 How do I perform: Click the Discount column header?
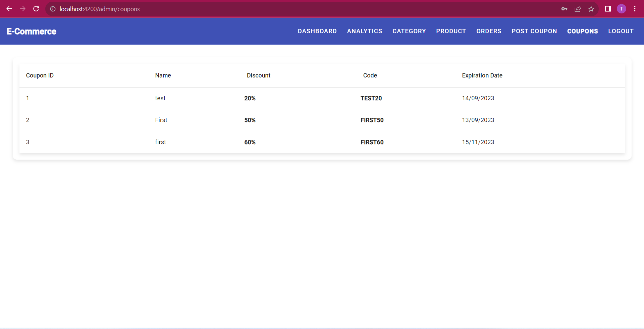click(x=259, y=75)
